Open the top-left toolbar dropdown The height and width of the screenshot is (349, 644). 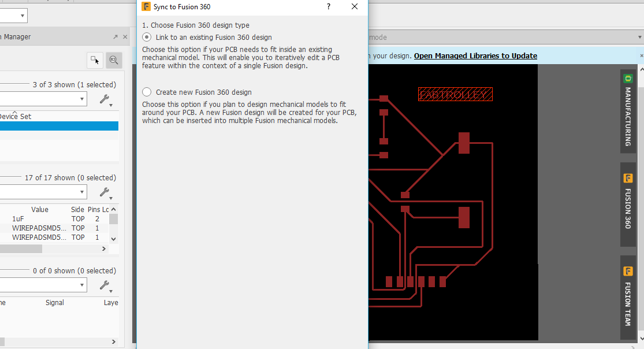point(22,16)
